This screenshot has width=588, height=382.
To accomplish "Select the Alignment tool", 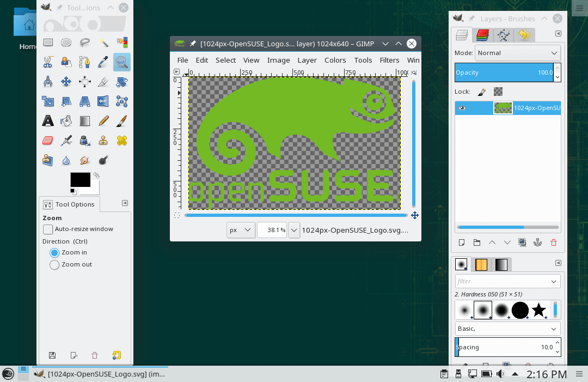I will coord(85,81).
